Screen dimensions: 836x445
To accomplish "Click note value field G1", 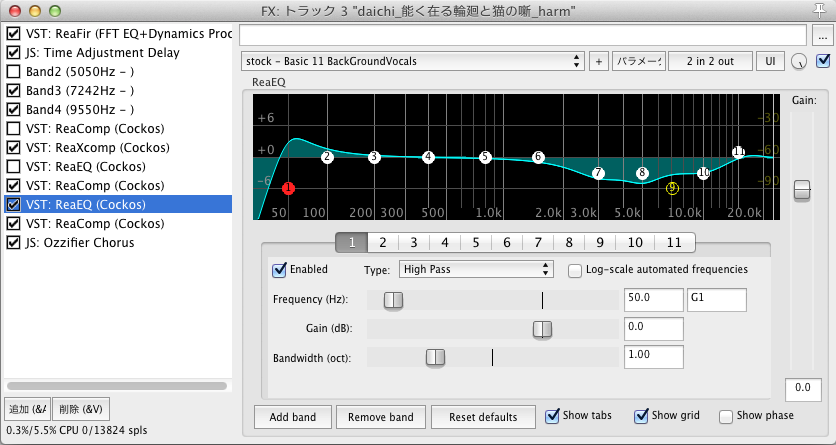I will (x=717, y=300).
